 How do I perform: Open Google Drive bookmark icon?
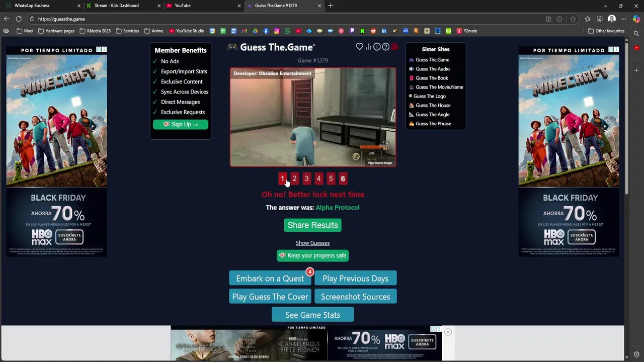coord(255,31)
